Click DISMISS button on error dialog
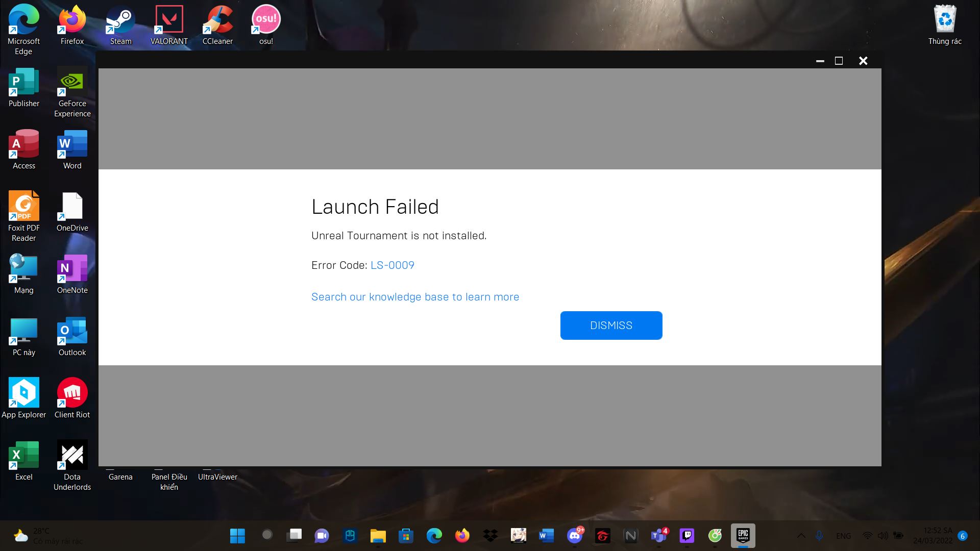980x551 pixels. coord(611,325)
